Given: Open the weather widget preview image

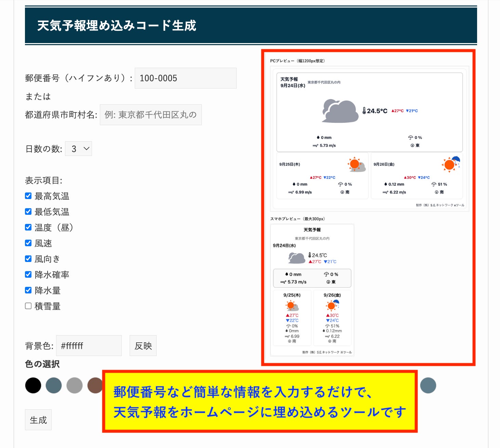Looking at the screenshot, I should 368,208.
